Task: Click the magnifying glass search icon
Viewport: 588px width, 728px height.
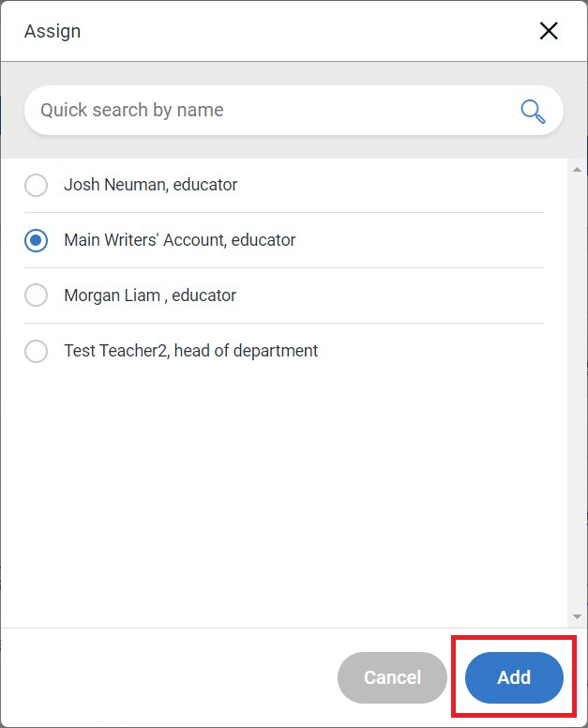Action: click(x=533, y=112)
